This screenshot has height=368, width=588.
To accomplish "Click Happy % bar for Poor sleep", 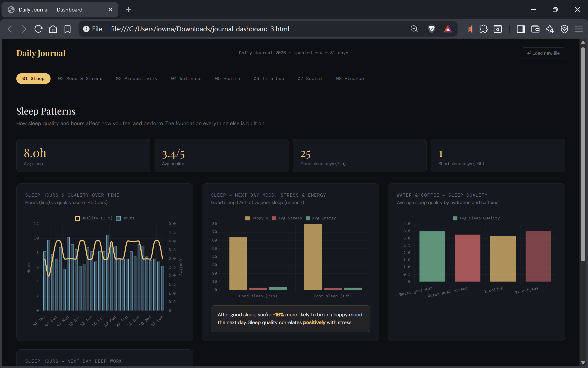I will tap(313, 257).
